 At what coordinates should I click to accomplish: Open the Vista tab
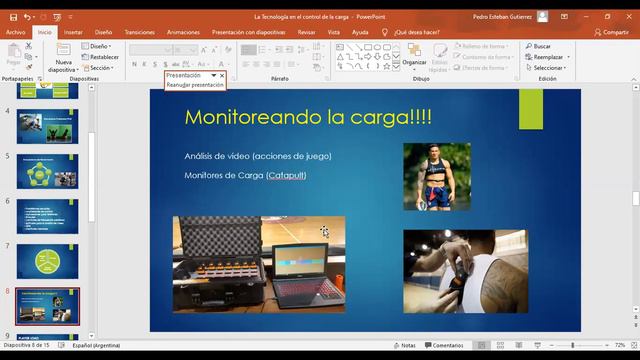(333, 32)
